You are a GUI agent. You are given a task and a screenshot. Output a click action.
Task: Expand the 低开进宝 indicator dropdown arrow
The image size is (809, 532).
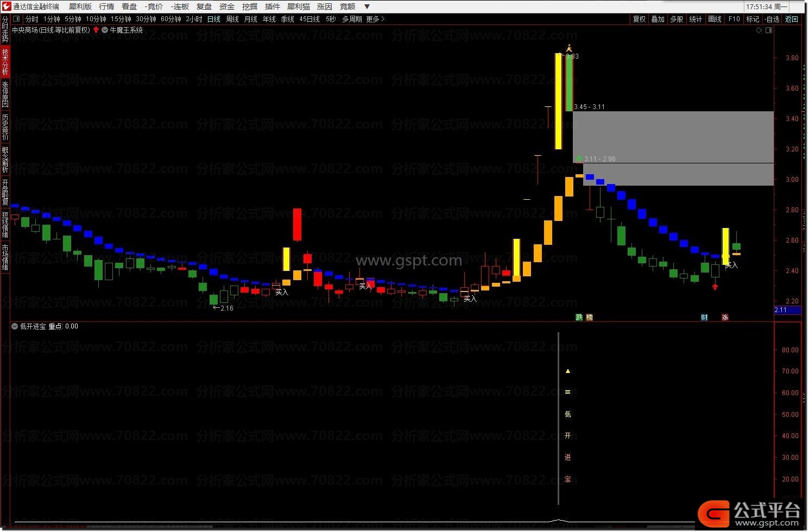[15, 326]
